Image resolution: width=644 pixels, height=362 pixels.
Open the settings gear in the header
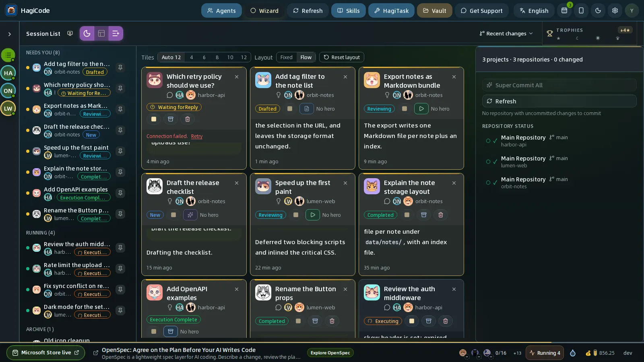pyautogui.click(x=615, y=10)
